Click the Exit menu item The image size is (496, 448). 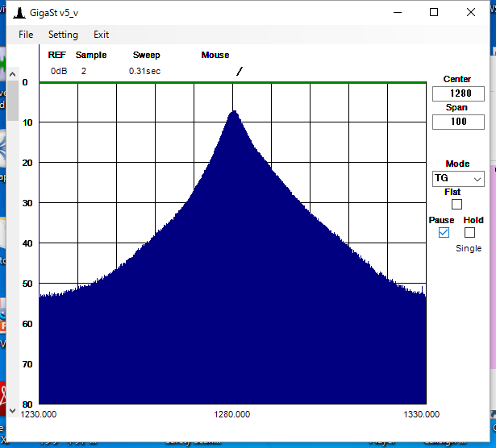(101, 35)
